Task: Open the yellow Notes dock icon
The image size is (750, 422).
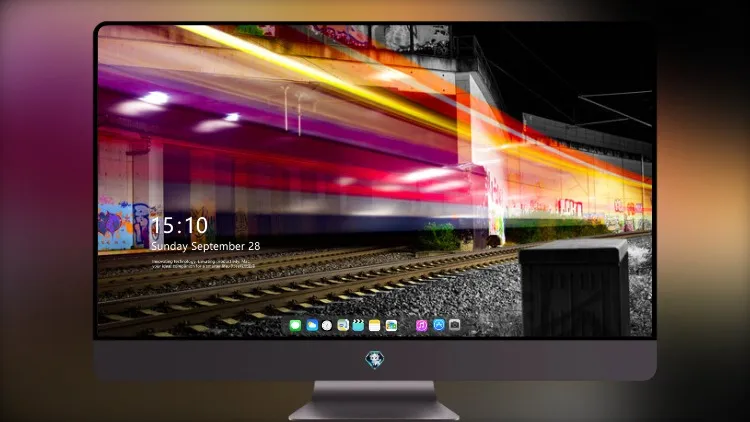Action: 375,326
